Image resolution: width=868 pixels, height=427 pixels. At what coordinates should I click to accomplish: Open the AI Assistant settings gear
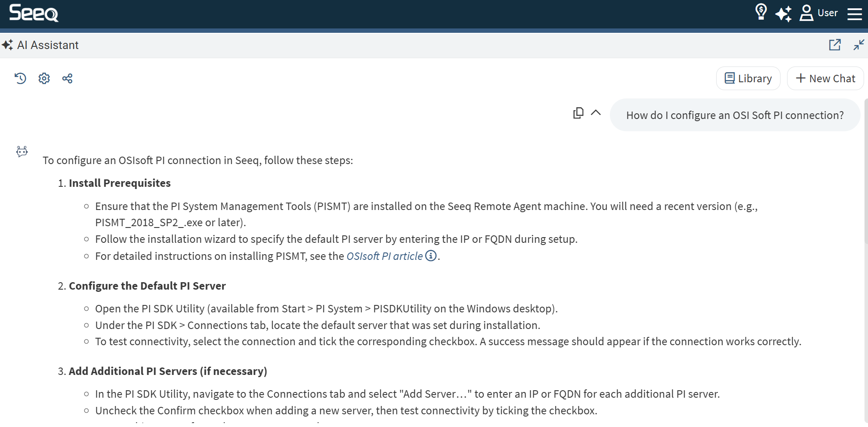point(44,78)
